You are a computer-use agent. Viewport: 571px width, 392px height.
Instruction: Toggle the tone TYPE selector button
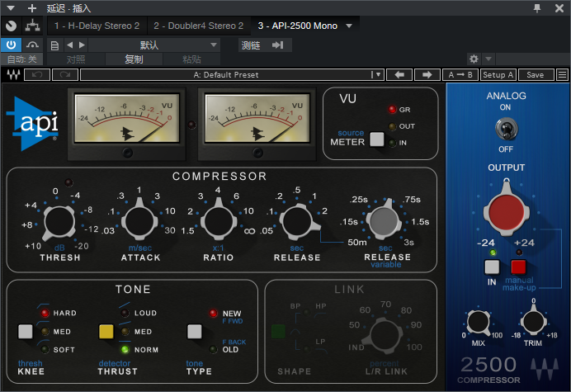coord(194,332)
